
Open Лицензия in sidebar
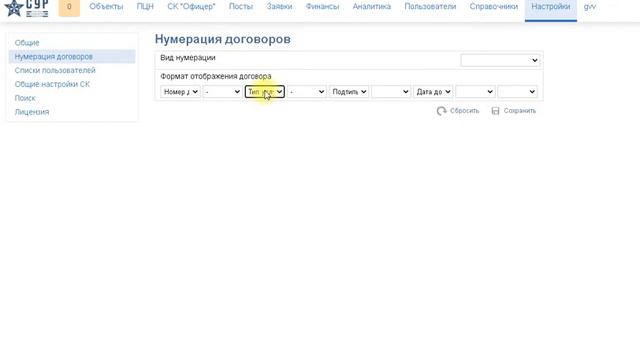coord(32,112)
